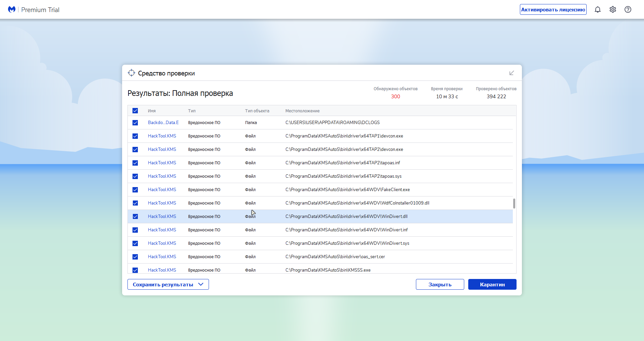
Task: Select path ending x64TAP2\tapoas.inf
Action: pyautogui.click(x=343, y=163)
